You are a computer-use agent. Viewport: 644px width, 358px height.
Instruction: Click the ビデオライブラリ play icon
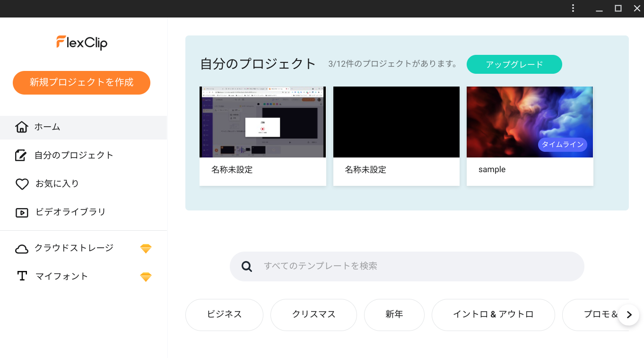(x=22, y=212)
